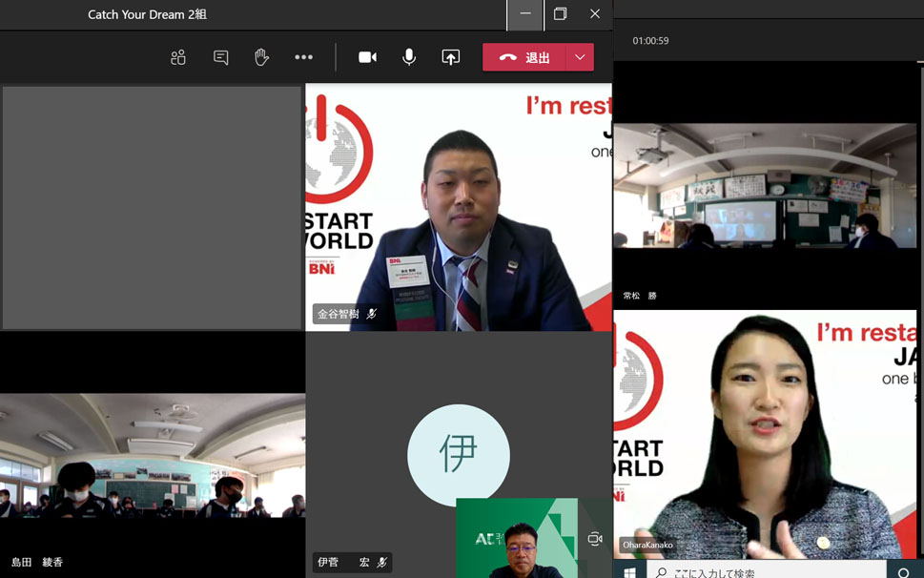Click the 伊 avatar circle
Viewport: 924px width, 578px height.
(x=458, y=455)
